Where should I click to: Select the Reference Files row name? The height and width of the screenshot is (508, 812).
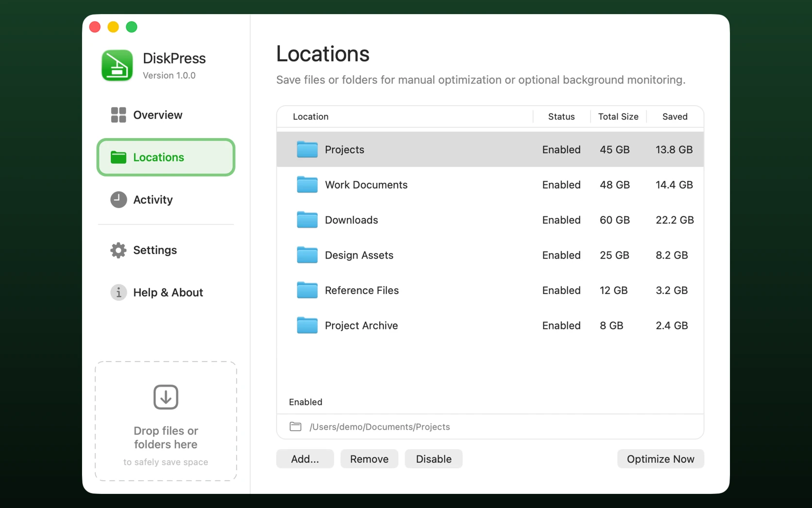coord(362,290)
